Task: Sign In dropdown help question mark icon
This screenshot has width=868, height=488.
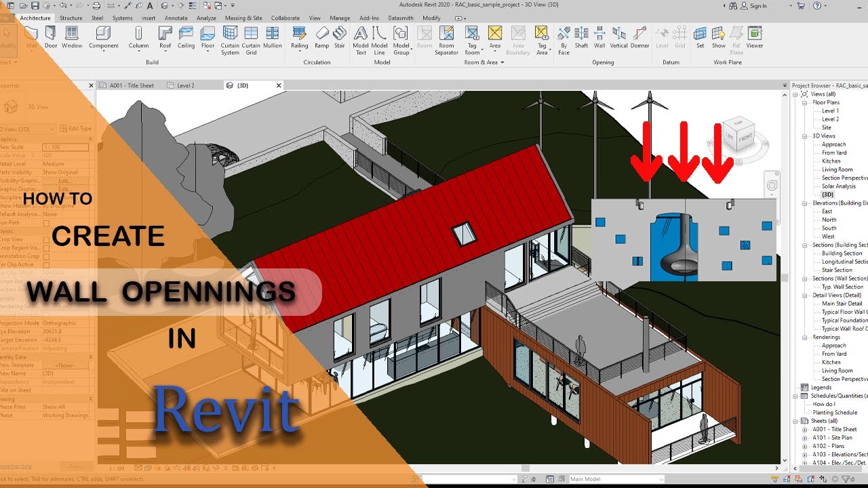Action: point(817,5)
